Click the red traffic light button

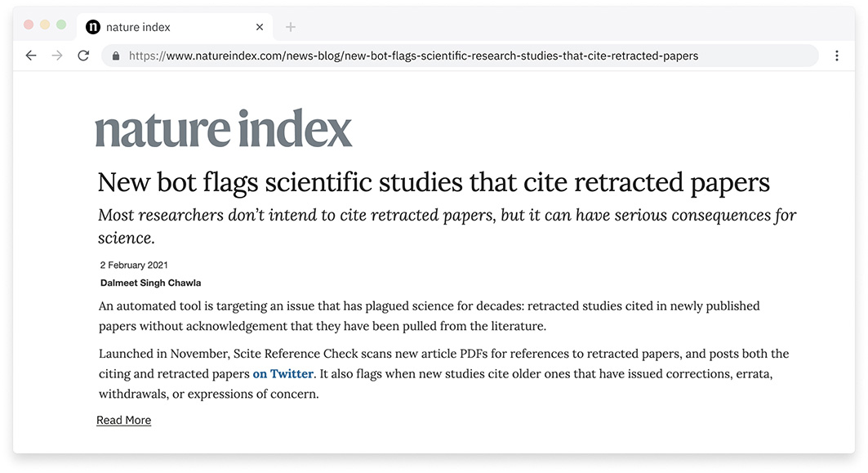(x=29, y=25)
